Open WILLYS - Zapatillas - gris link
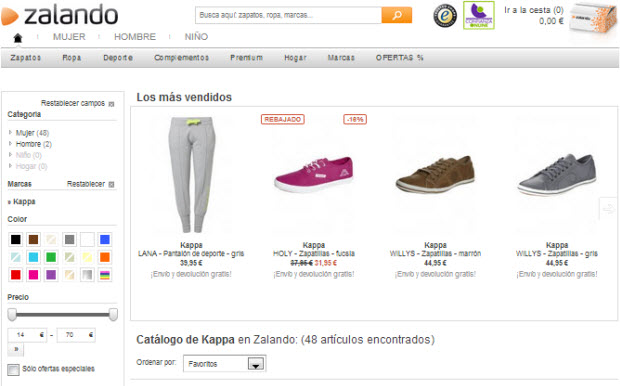 (557, 254)
